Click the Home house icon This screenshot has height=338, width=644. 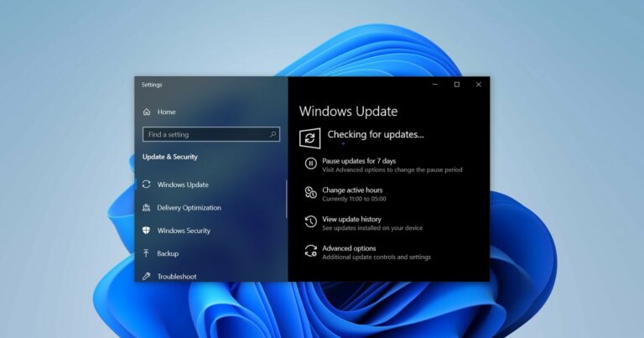coord(147,112)
